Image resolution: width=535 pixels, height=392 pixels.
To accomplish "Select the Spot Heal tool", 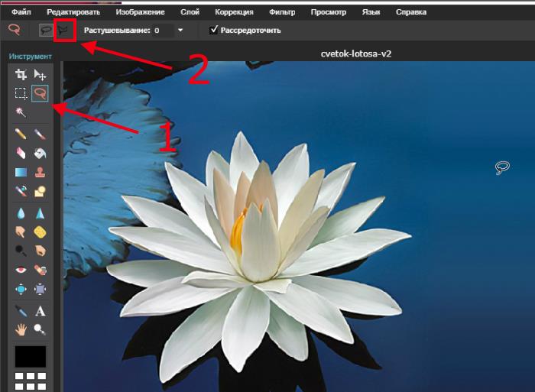I will pos(40,271).
